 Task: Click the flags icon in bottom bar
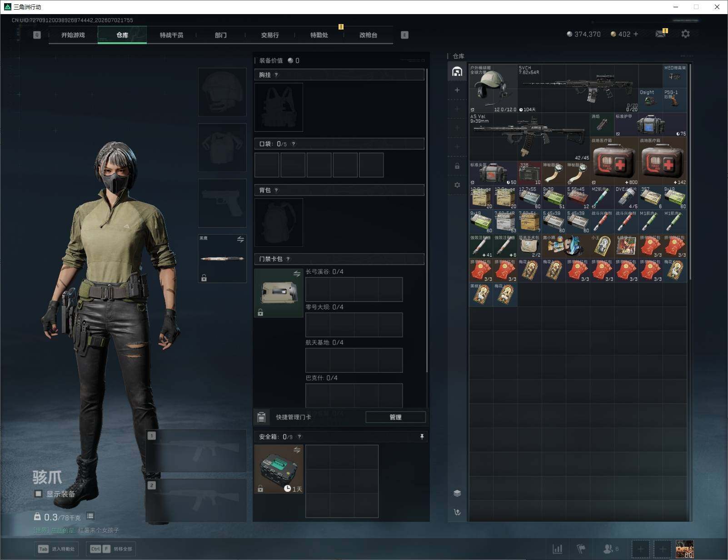coord(581,549)
